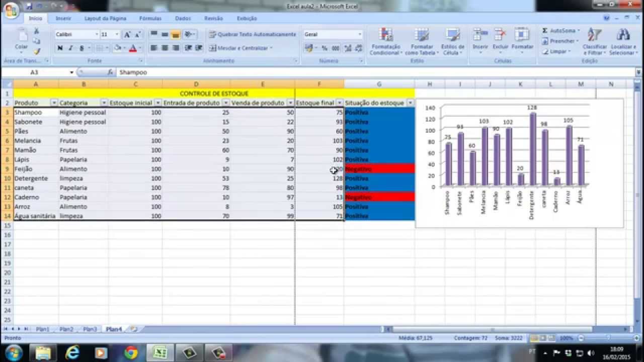Align text to the middle vertically

[165, 35]
